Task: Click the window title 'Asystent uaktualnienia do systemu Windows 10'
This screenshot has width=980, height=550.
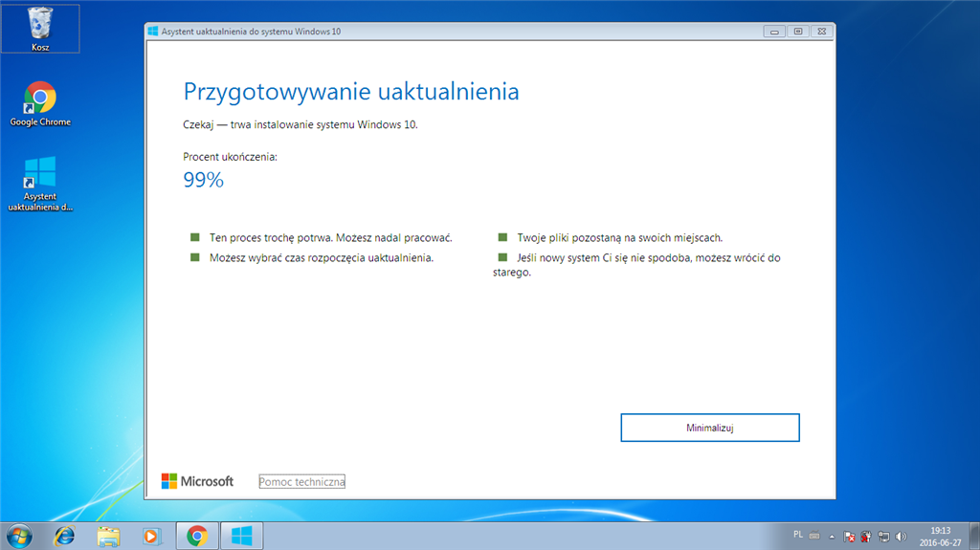Action: [252, 32]
